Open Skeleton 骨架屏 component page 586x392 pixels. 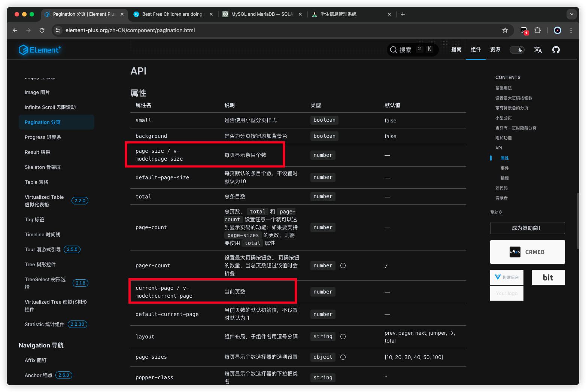click(43, 167)
